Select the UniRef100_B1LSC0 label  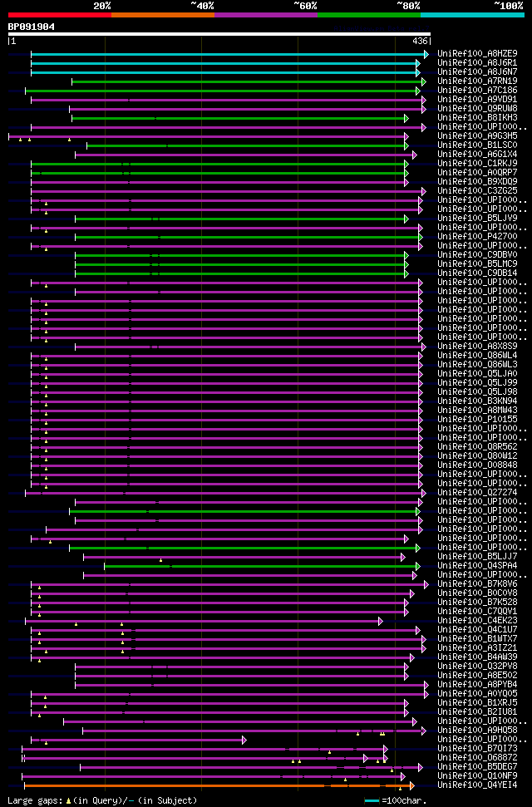tap(477, 145)
